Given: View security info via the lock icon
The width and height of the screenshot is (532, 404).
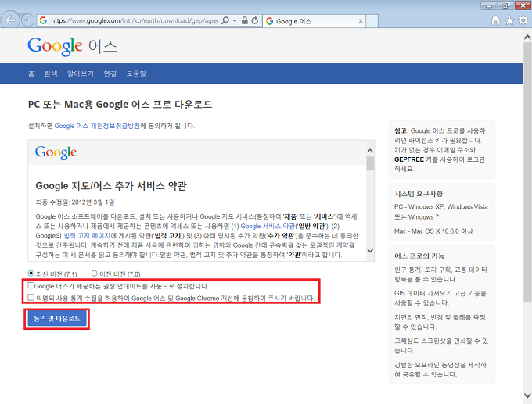Looking at the screenshot, I should pyautogui.click(x=245, y=20).
